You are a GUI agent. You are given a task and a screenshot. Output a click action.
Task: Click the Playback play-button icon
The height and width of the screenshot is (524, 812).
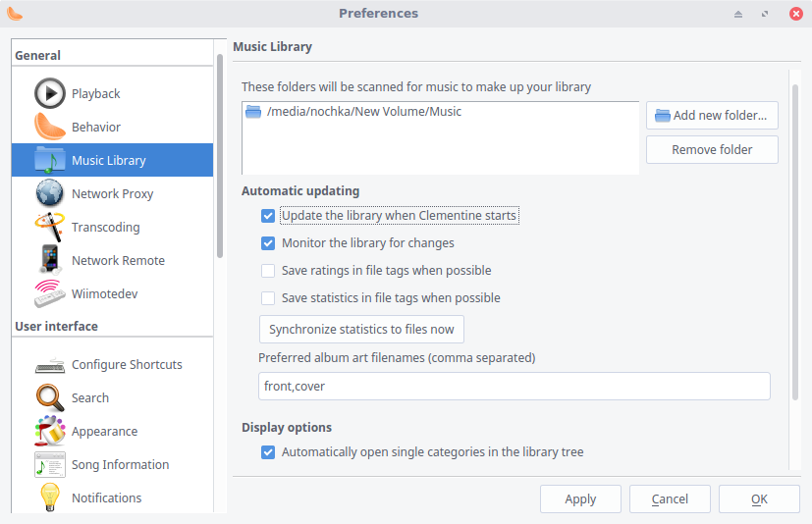pos(50,93)
